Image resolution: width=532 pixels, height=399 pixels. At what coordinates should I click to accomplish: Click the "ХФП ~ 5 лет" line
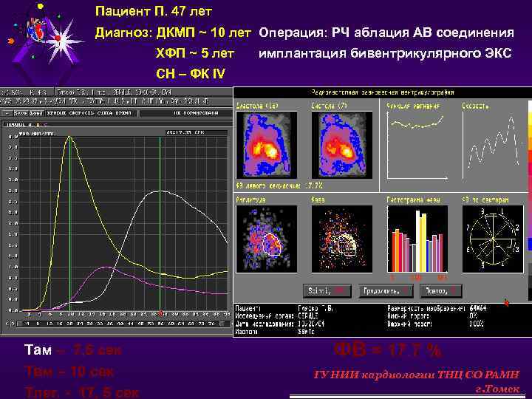point(195,53)
